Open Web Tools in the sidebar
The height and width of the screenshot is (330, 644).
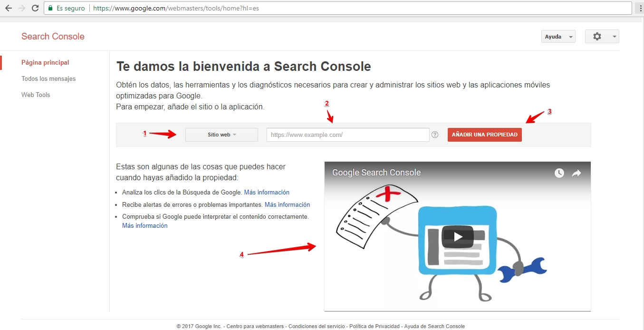coord(36,95)
